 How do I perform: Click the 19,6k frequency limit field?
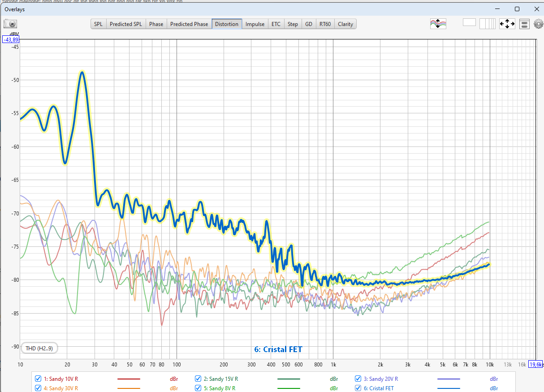tap(535, 365)
